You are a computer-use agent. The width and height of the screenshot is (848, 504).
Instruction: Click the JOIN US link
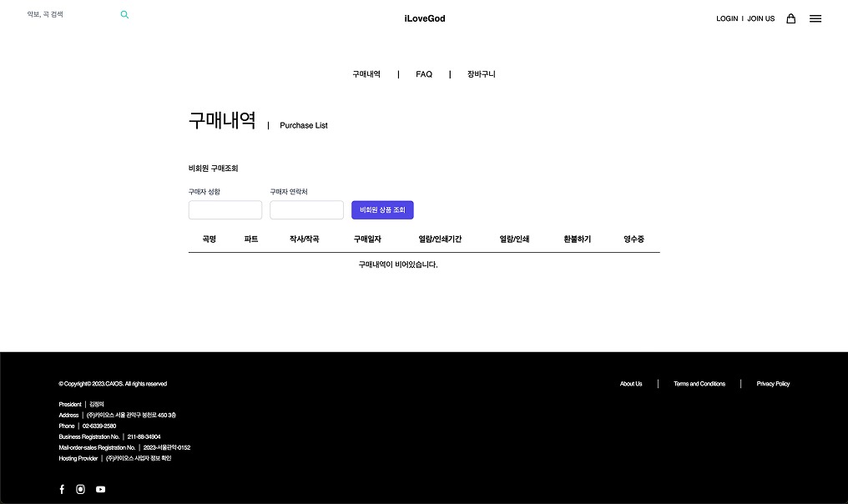click(760, 18)
